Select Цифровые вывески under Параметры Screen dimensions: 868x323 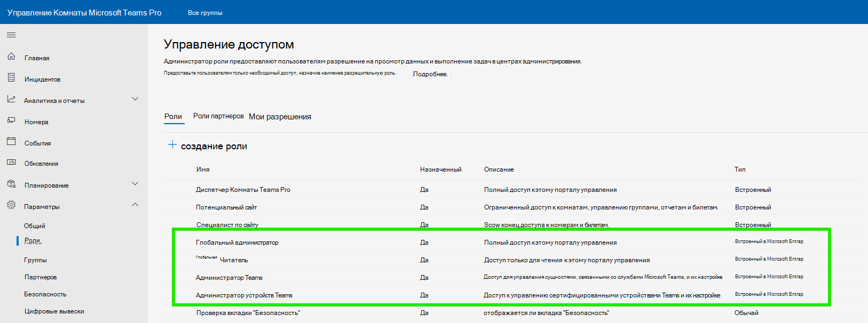pyautogui.click(x=54, y=311)
